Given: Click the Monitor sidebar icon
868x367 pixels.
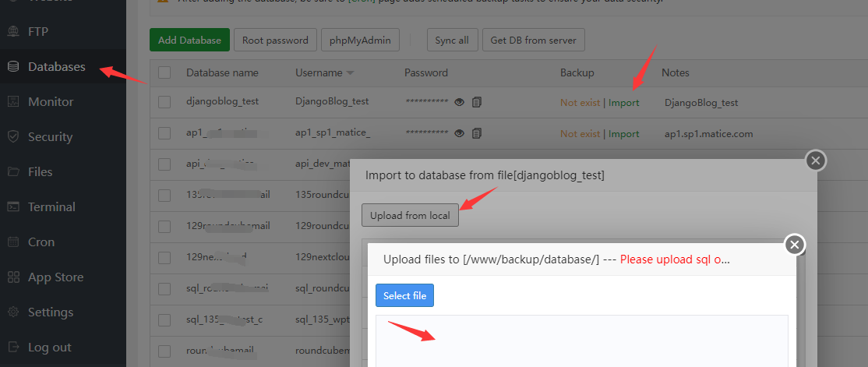Looking at the screenshot, I should [13, 102].
